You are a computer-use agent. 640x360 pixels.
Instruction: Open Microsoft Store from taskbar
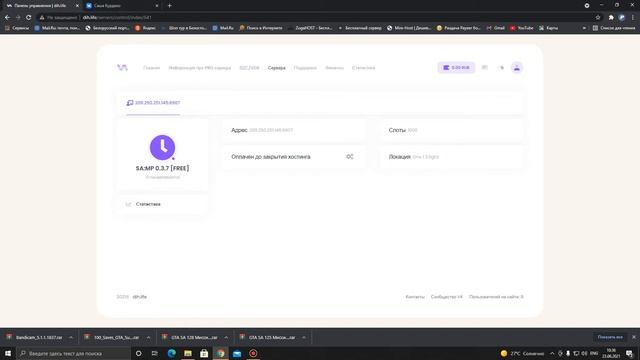[x=204, y=353]
